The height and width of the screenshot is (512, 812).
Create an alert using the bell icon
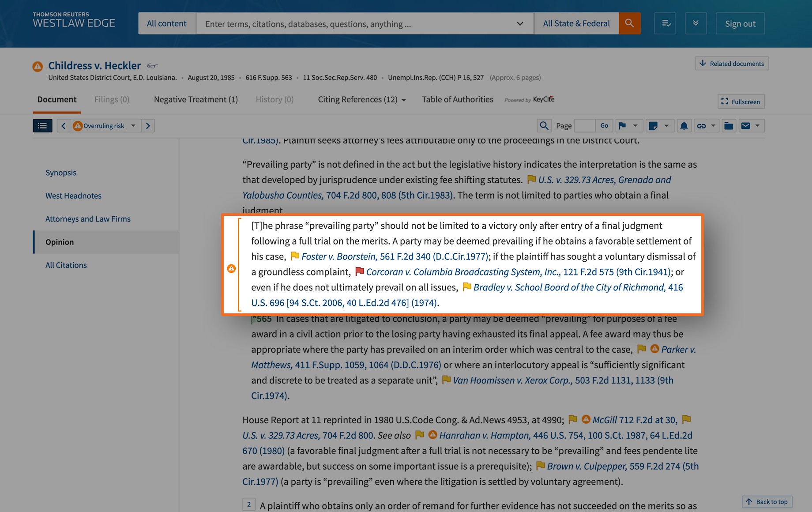pos(684,126)
